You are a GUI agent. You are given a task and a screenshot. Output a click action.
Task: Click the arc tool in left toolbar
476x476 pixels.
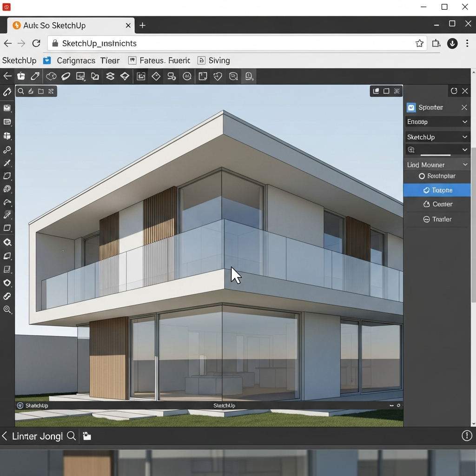pyautogui.click(x=7, y=202)
